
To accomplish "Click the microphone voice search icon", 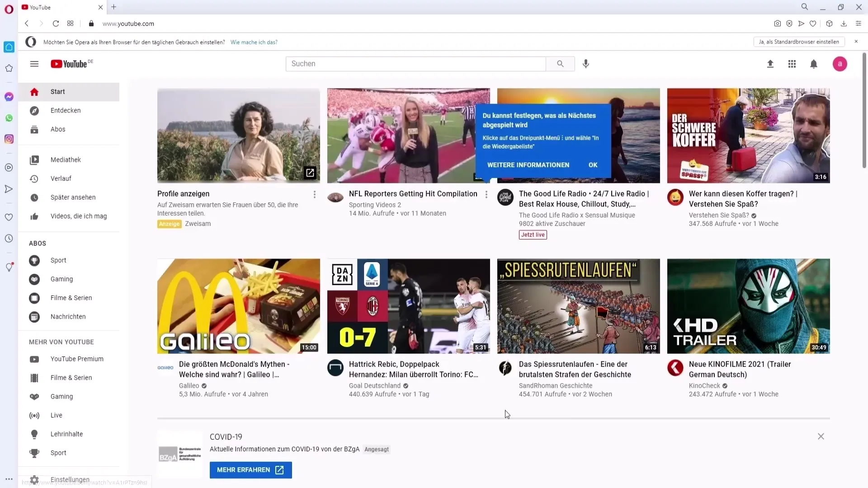I will pos(585,64).
